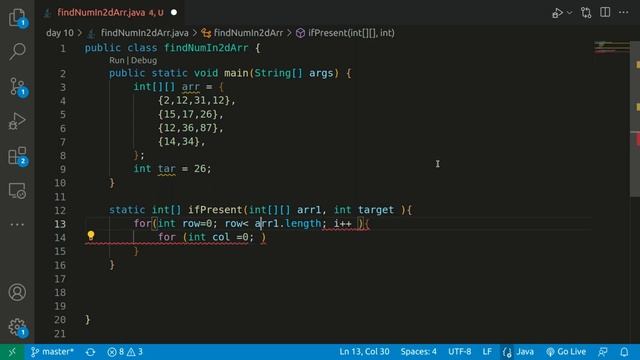The width and height of the screenshot is (640, 360).
Task: Click the Synchronize Changes icon
Action: (x=90, y=352)
